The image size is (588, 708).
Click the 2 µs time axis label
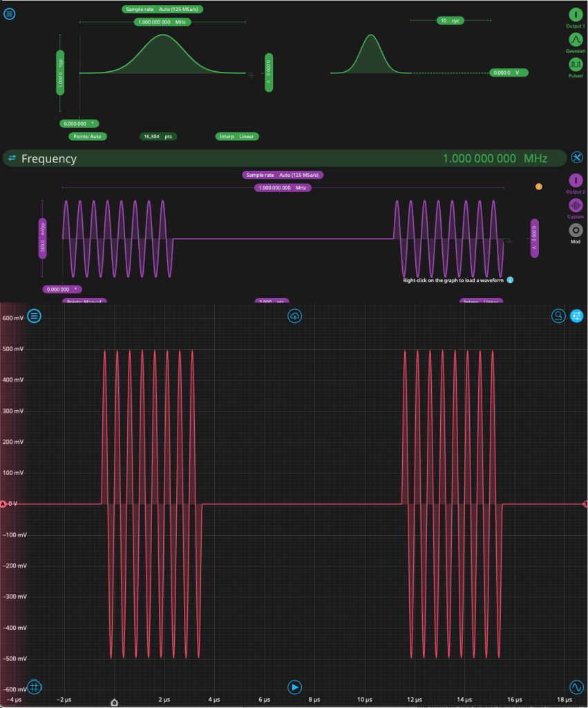coord(164,700)
